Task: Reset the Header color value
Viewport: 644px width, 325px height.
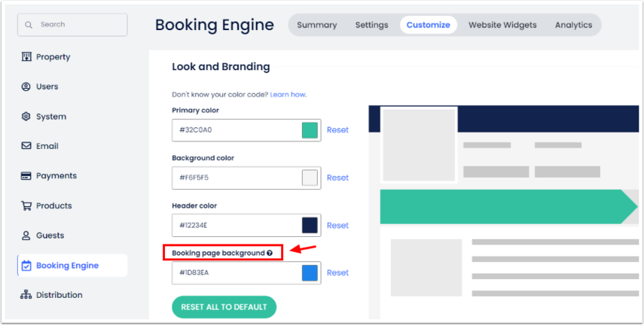Action: [337, 225]
